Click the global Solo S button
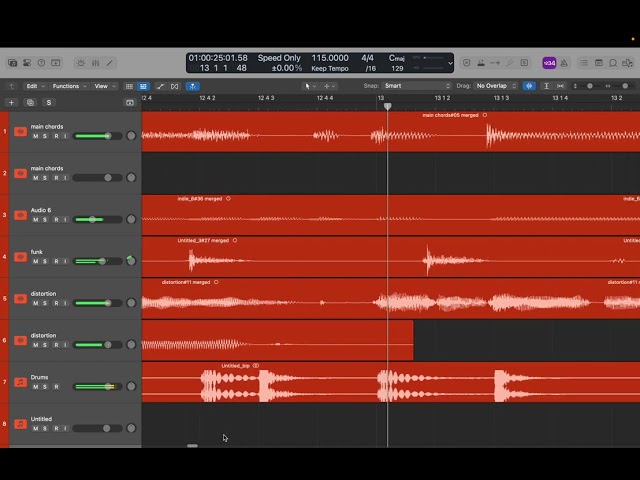 [48, 102]
